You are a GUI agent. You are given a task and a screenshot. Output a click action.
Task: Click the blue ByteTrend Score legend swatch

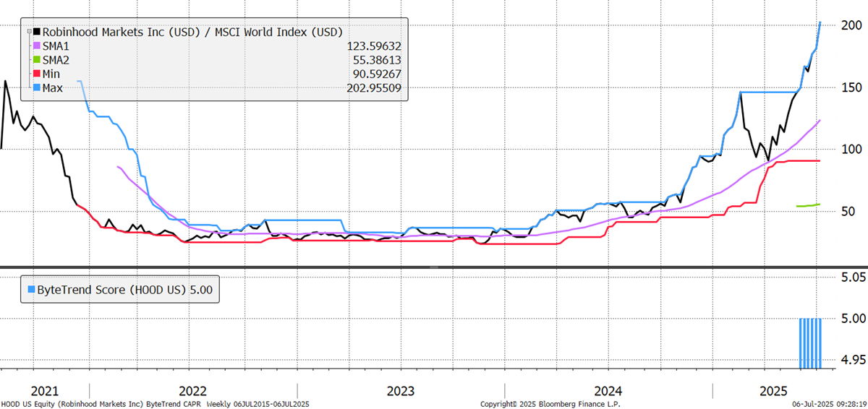point(30,289)
